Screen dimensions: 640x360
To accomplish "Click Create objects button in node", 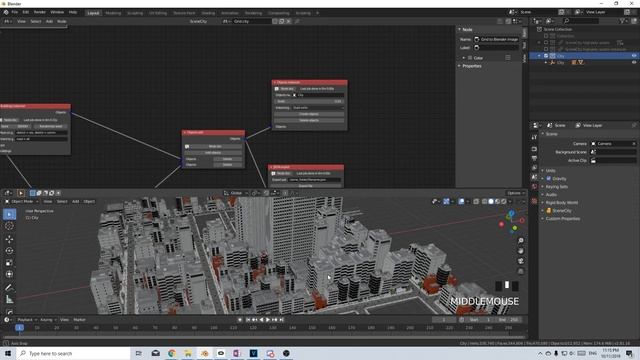I will 309,114.
